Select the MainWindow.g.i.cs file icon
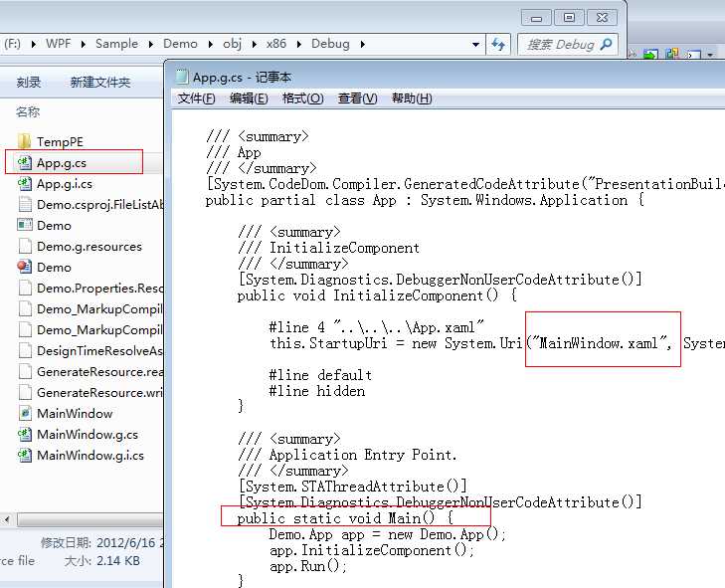725x588 pixels. click(24, 456)
